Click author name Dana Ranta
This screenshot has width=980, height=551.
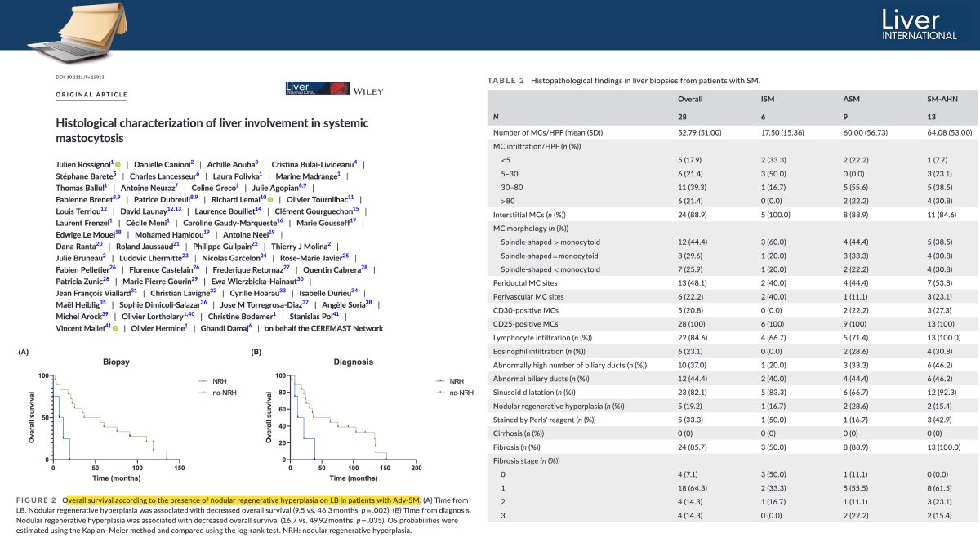(78, 246)
